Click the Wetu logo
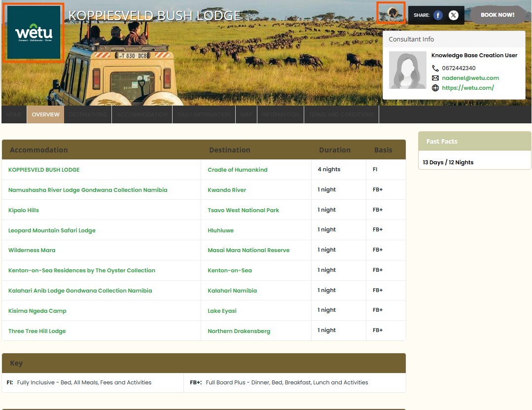Viewport: 532px width, 410px height. (x=33, y=33)
